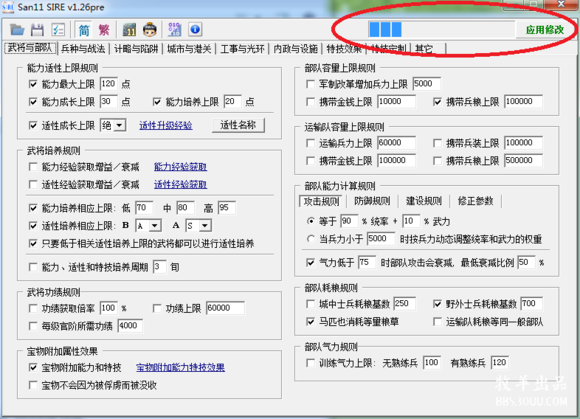
Task: Click 能力培养 高 field showing 95
Action: click(227, 208)
